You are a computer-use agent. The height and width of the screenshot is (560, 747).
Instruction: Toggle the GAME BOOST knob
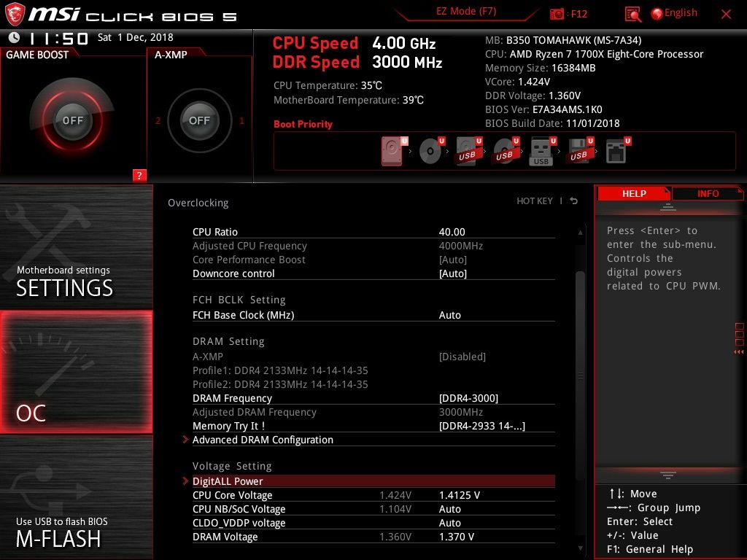click(x=72, y=120)
